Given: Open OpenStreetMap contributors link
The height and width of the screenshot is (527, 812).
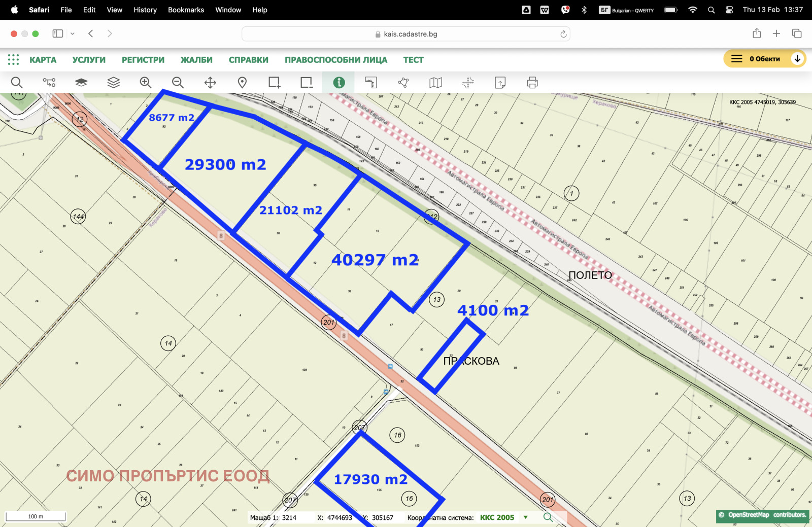Looking at the screenshot, I should pyautogui.click(x=766, y=515).
